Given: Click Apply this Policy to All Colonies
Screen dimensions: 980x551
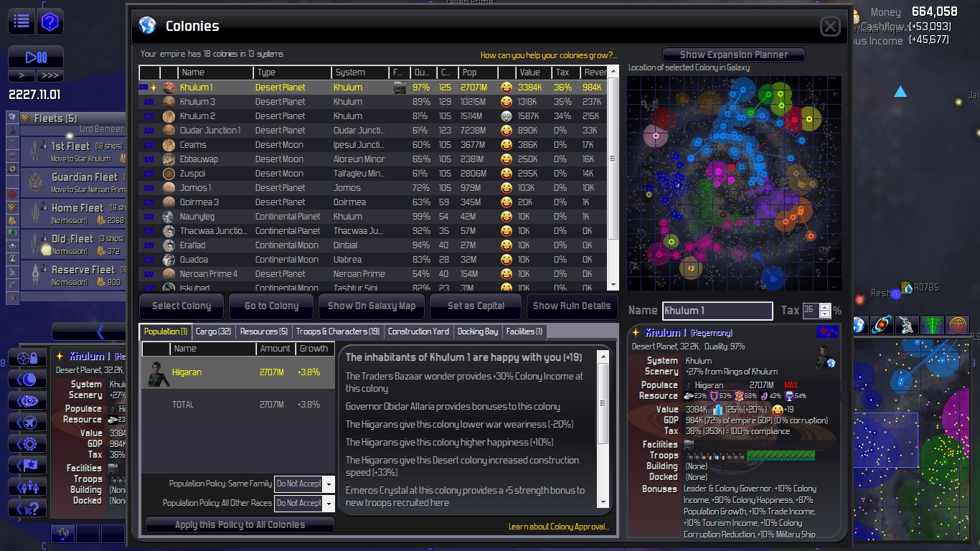Looking at the screenshot, I should [x=240, y=525].
